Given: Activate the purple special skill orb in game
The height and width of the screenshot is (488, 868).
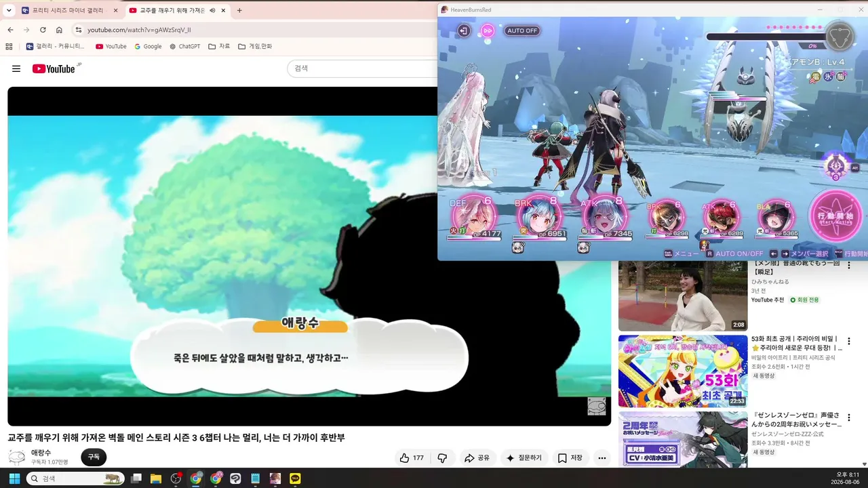Looking at the screenshot, I should point(836,165).
